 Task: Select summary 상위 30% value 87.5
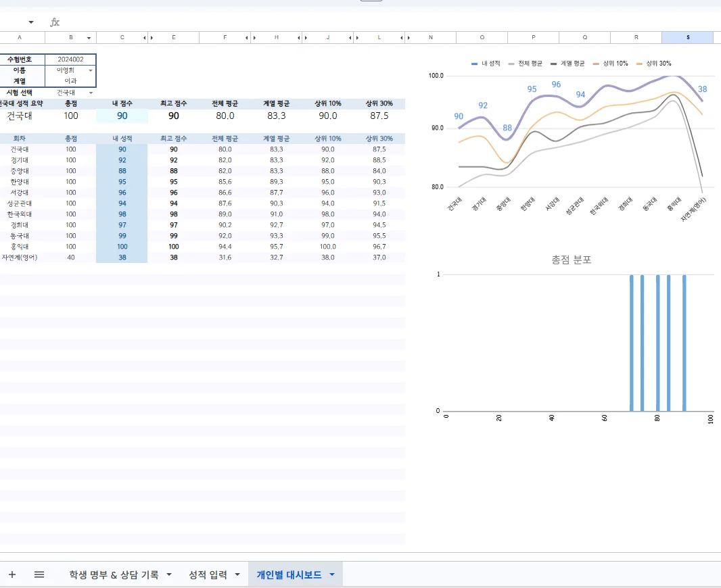point(379,116)
